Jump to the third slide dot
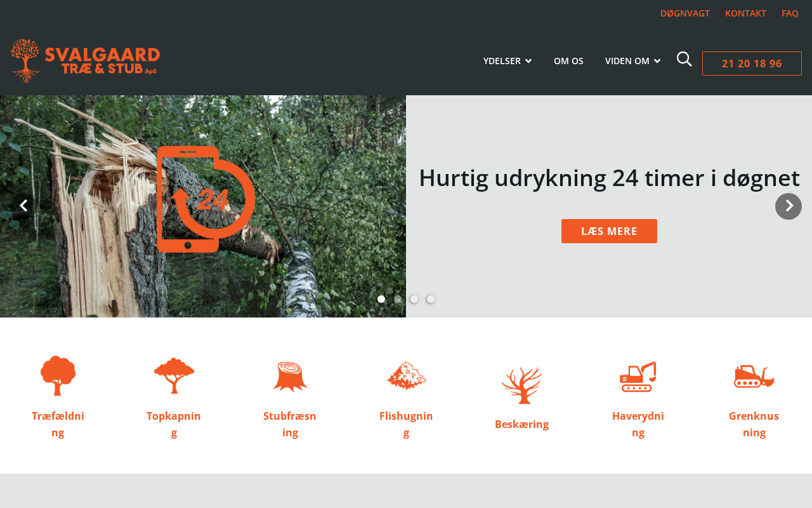This screenshot has height=508, width=812. 414,299
